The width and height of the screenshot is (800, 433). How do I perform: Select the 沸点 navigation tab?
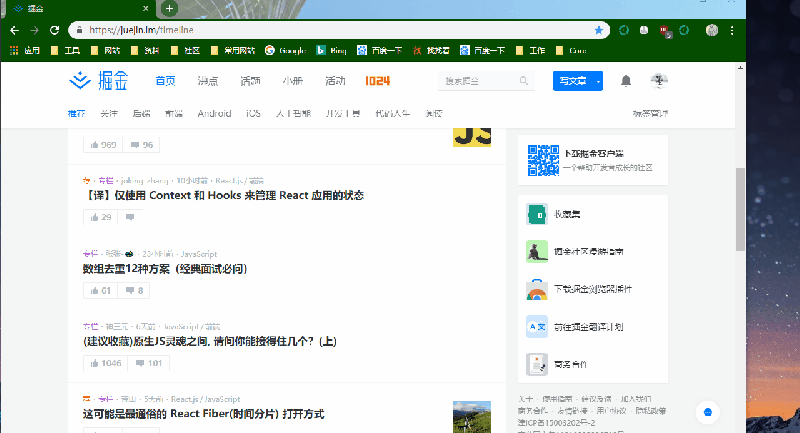pyautogui.click(x=208, y=81)
